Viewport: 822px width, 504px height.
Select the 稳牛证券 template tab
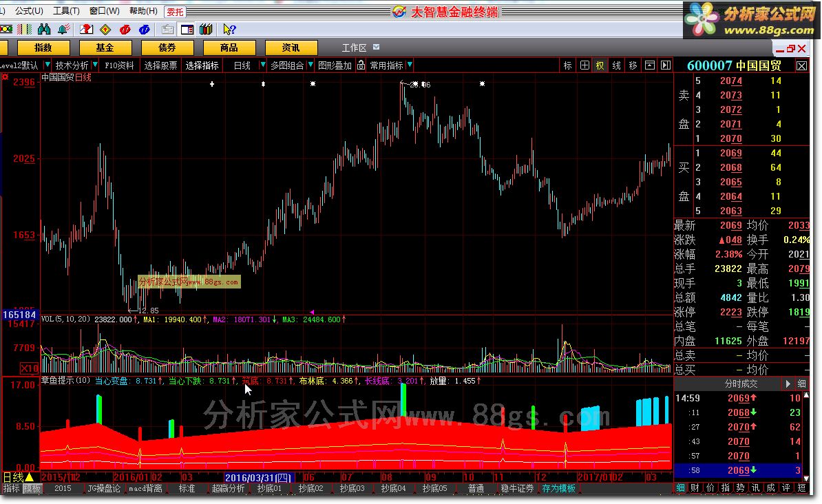point(517,488)
